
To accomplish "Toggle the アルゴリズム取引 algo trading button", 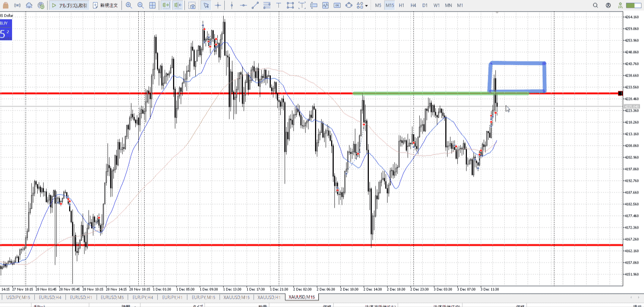I will point(70,5).
